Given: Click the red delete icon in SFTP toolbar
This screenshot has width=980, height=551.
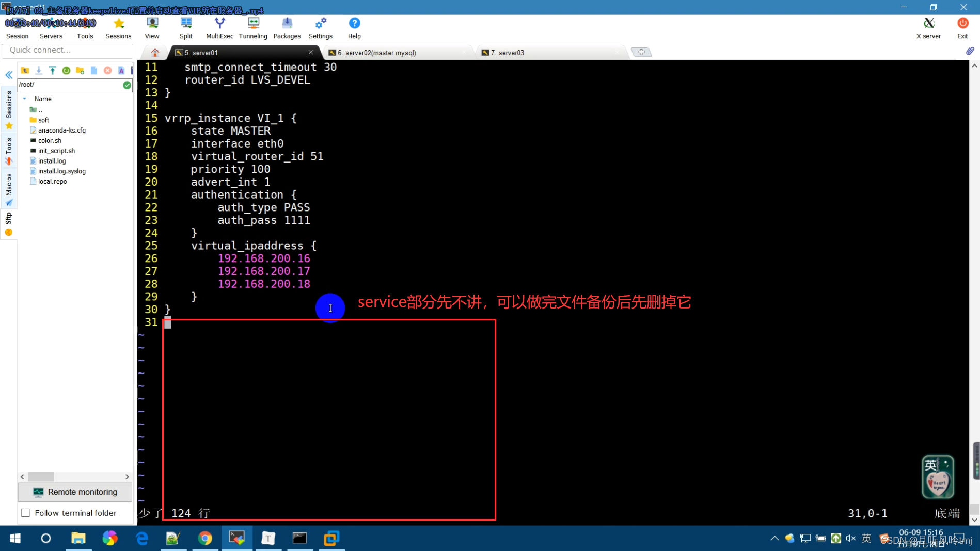Looking at the screenshot, I should (107, 70).
